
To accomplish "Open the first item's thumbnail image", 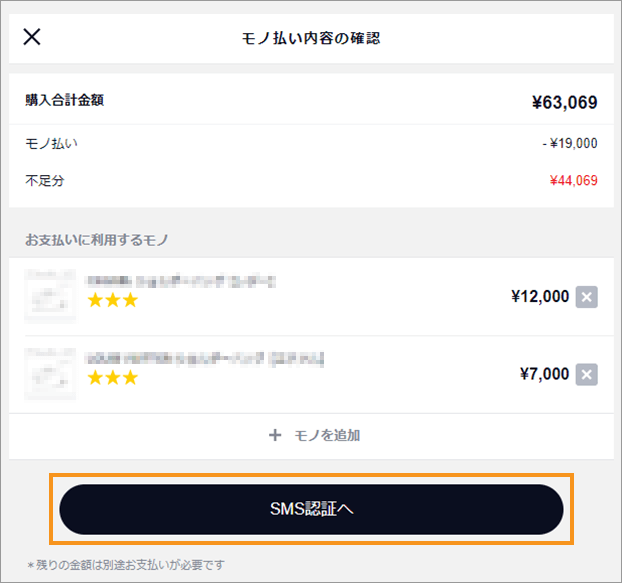I will pos(50,296).
